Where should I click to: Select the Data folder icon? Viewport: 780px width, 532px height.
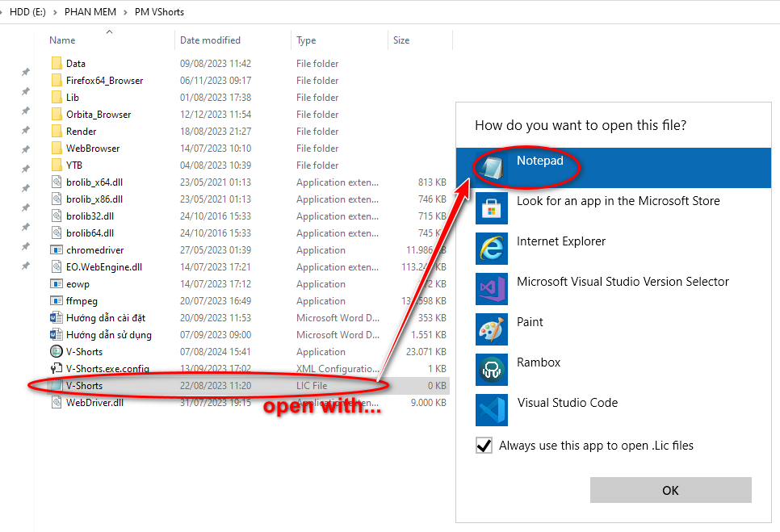57,63
